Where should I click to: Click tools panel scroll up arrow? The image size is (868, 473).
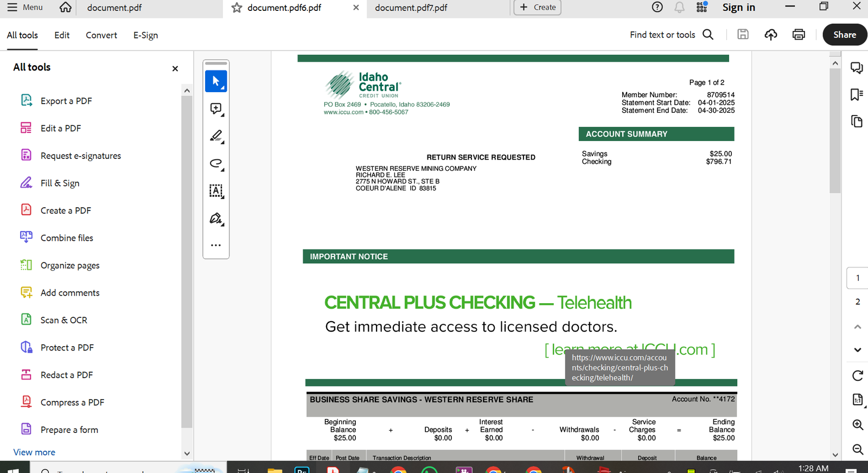coord(187,91)
